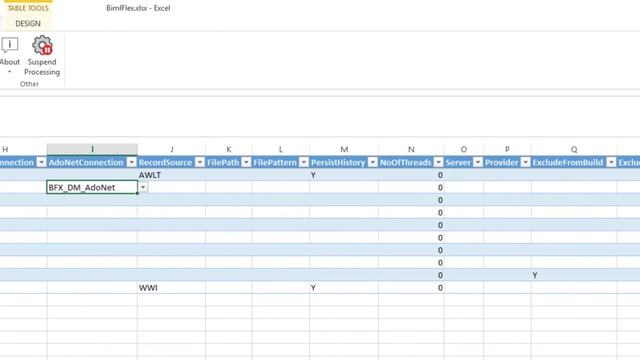The width and height of the screenshot is (640, 360).
Task: Select column O header
Action: tap(464, 149)
